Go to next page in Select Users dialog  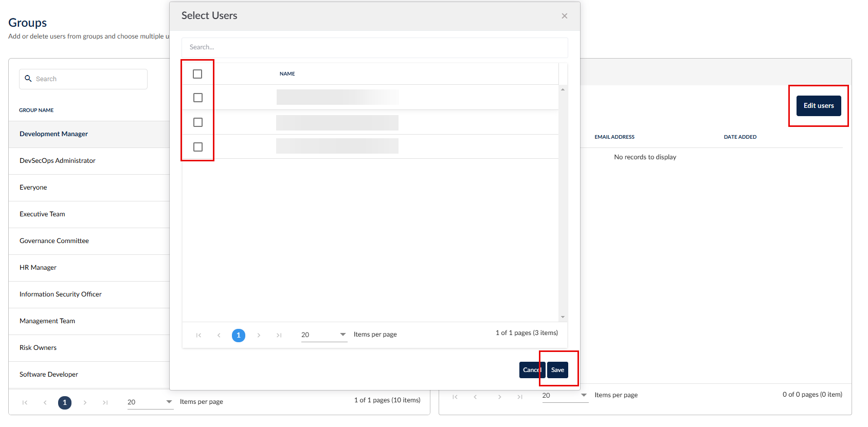259,336
